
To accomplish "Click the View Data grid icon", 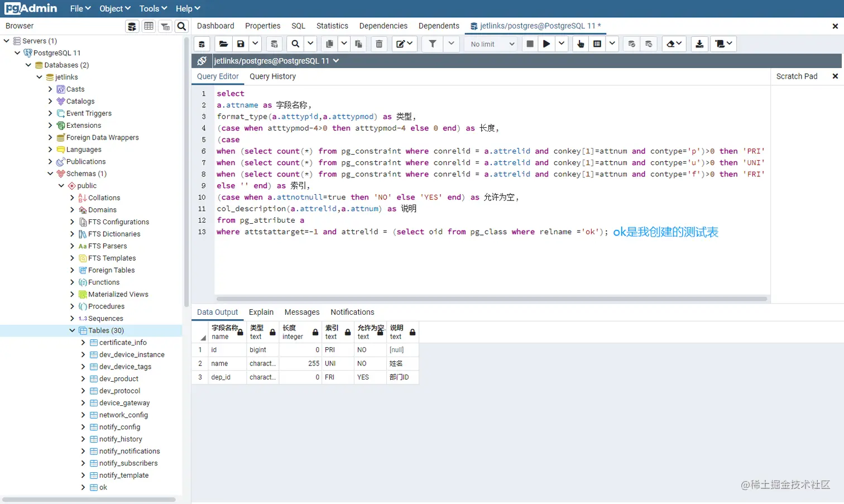I will [x=148, y=26].
